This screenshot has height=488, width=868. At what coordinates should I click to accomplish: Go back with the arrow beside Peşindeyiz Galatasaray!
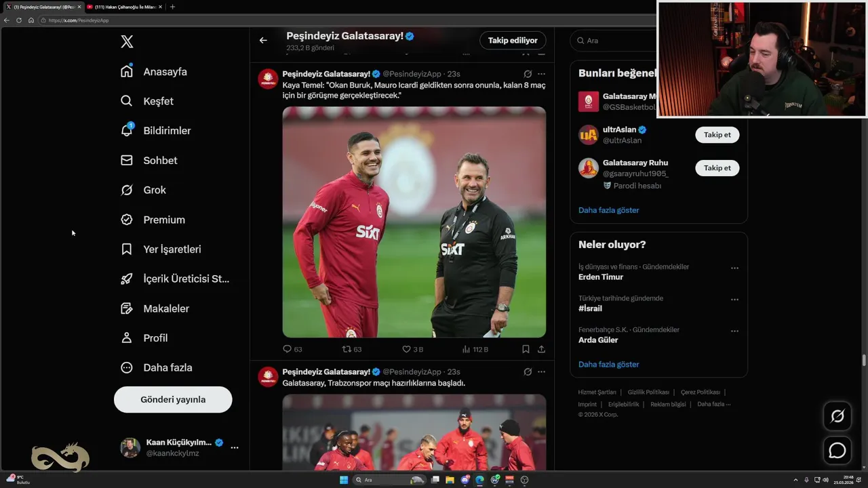[263, 40]
